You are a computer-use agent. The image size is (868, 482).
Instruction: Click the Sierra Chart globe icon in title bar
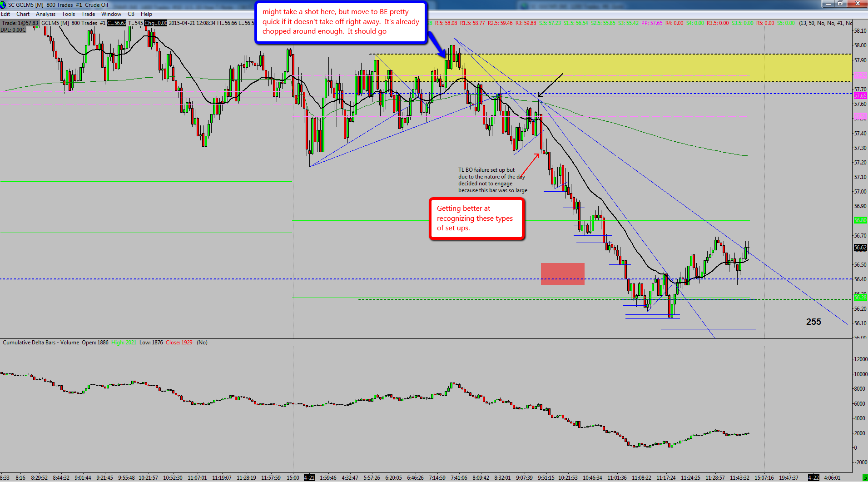coord(3,5)
